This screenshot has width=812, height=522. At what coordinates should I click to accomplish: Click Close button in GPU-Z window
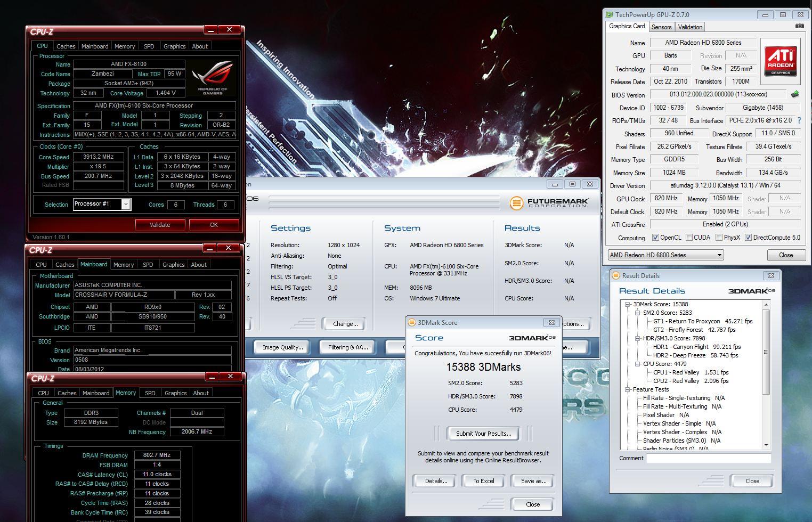[x=786, y=255]
